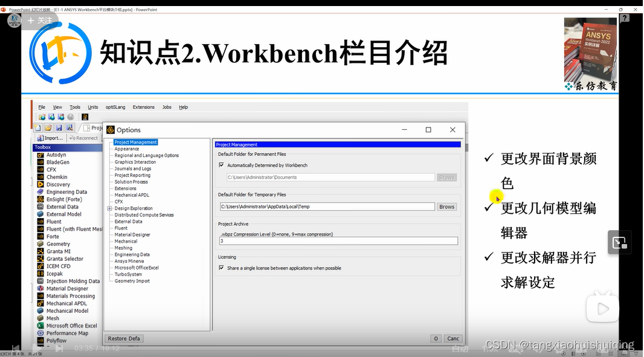Disable Share a single license between applications
644x357 pixels.
pyautogui.click(x=221, y=268)
